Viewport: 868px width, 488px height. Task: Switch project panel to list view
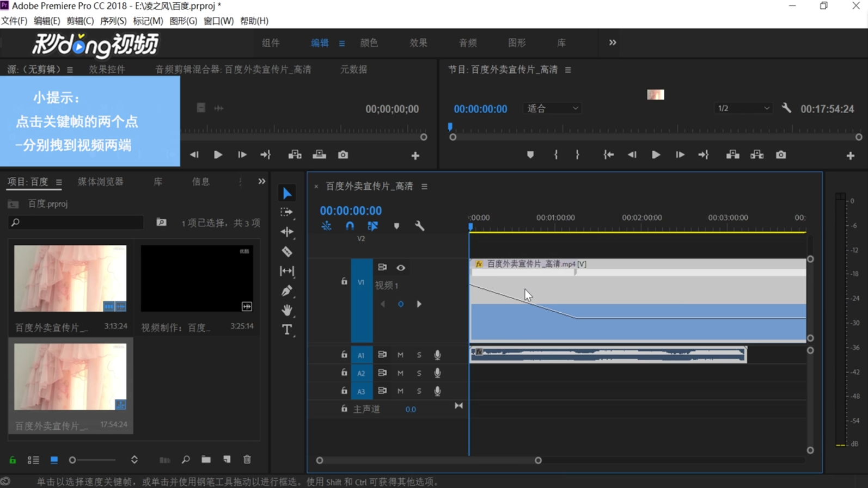coord(33,460)
